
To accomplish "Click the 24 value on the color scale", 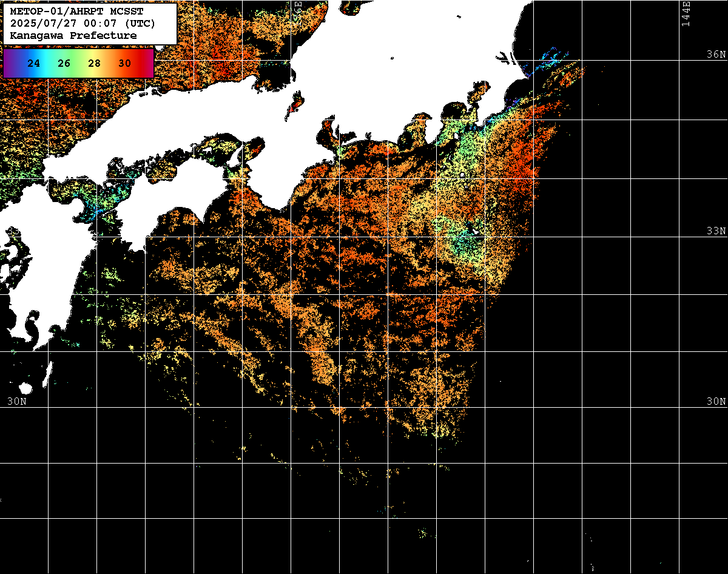I will tap(34, 63).
